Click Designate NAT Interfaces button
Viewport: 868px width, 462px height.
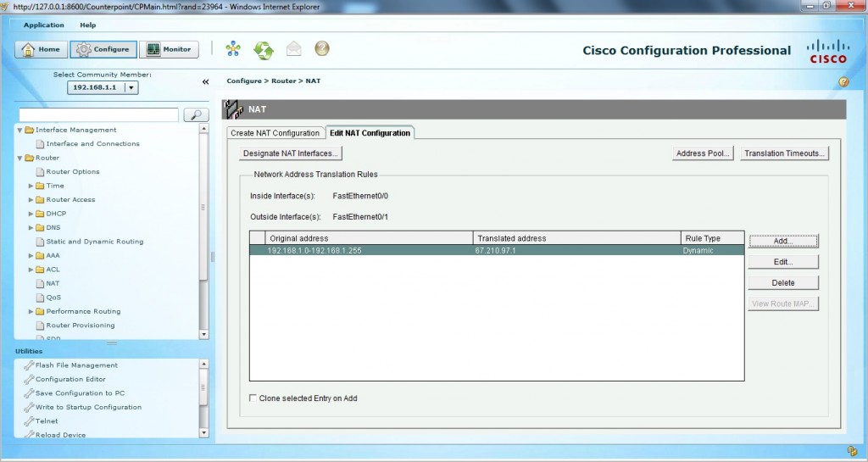[x=291, y=153]
